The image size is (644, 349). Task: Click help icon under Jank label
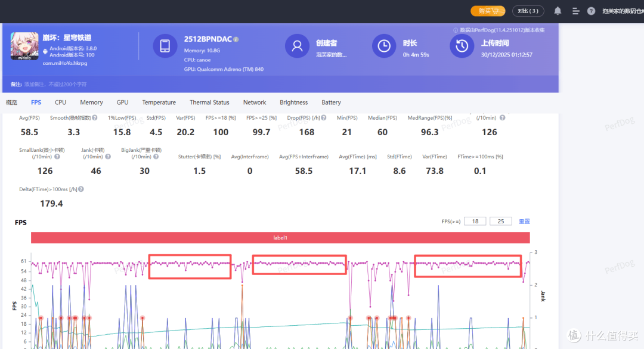pyautogui.click(x=107, y=157)
